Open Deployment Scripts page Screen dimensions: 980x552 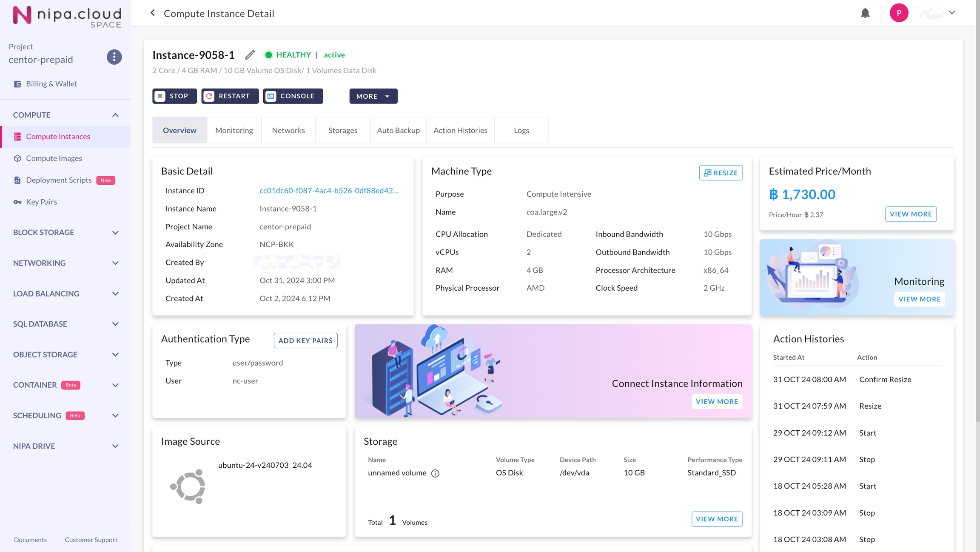pos(59,180)
